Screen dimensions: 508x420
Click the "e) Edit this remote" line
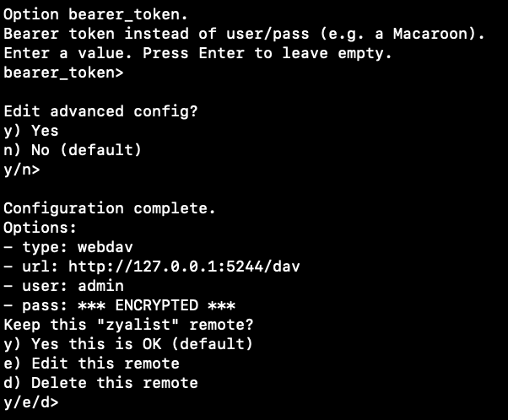91,363
